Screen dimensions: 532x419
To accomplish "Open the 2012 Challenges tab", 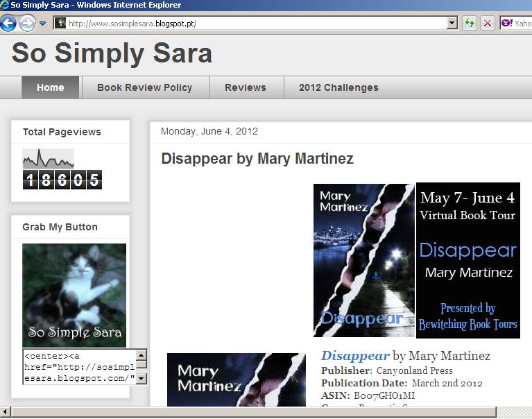I will 338,87.
